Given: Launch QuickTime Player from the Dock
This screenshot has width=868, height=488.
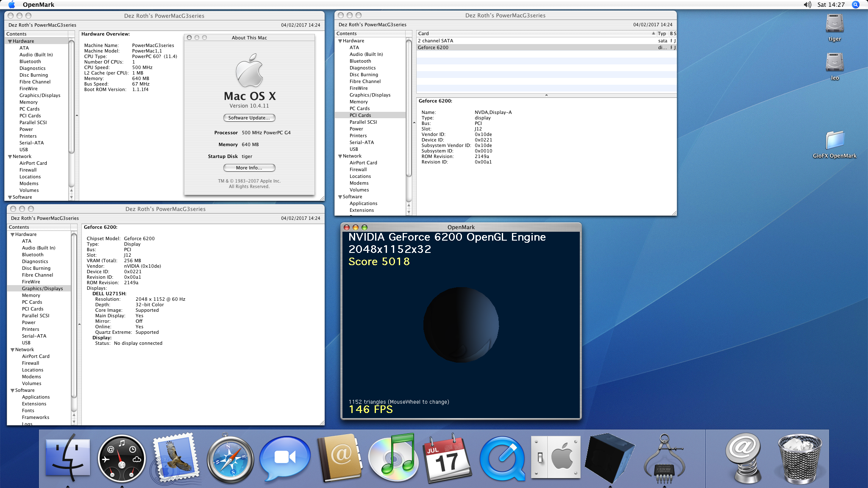Looking at the screenshot, I should point(502,458).
